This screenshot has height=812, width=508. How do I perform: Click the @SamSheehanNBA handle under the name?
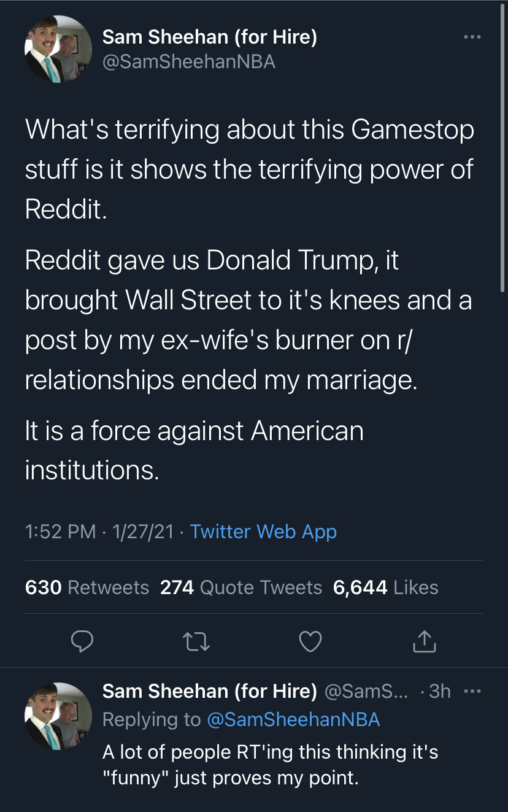pyautogui.click(x=188, y=61)
